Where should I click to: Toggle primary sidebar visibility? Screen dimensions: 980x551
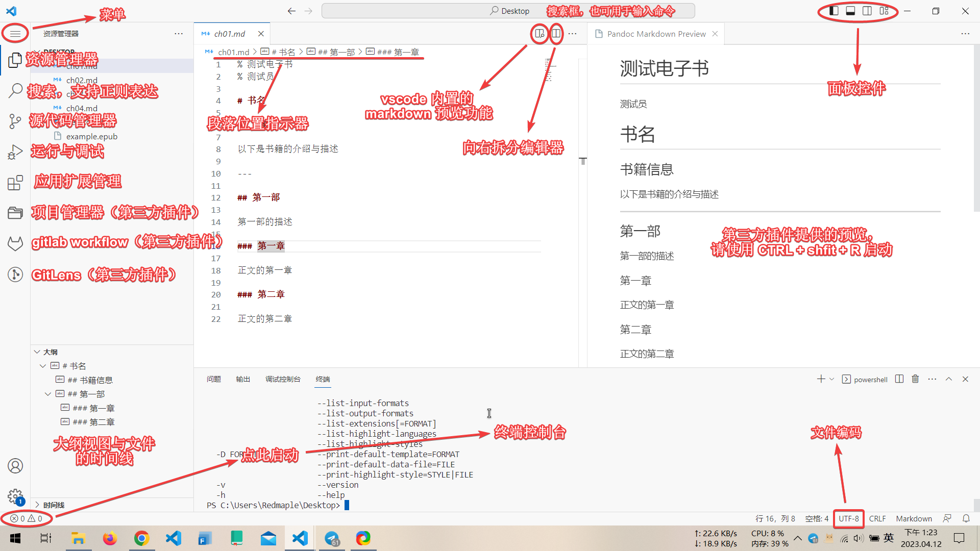coord(834,11)
